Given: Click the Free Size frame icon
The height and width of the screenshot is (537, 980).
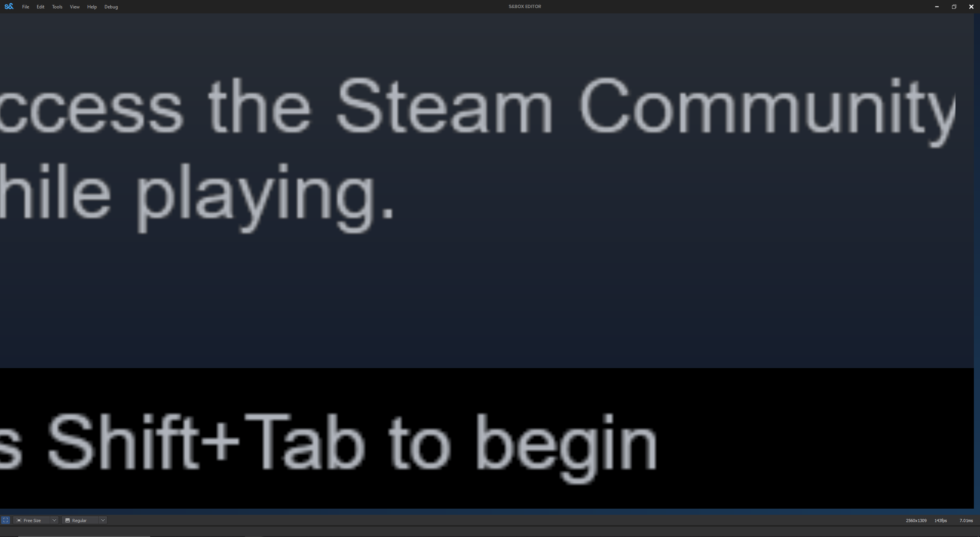Looking at the screenshot, I should click(19, 520).
